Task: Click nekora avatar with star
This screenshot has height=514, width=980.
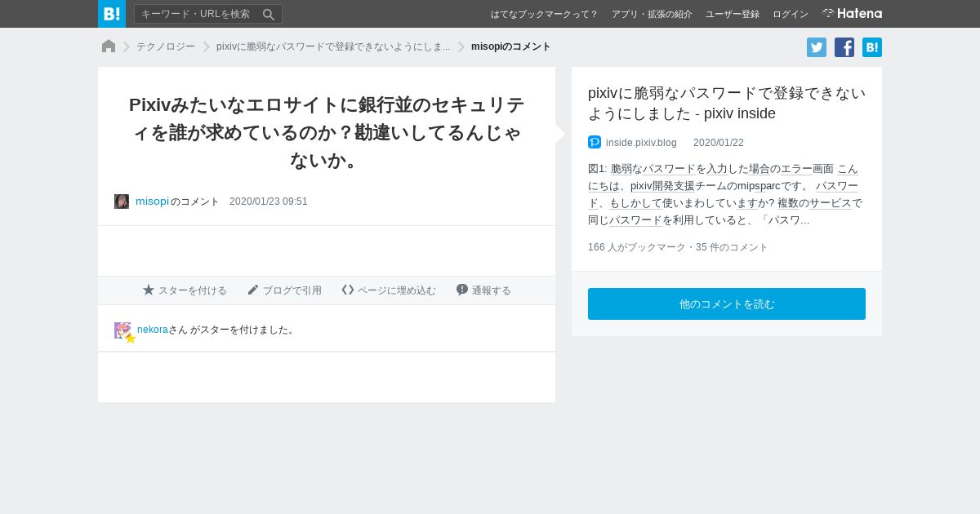Action: click(x=123, y=331)
